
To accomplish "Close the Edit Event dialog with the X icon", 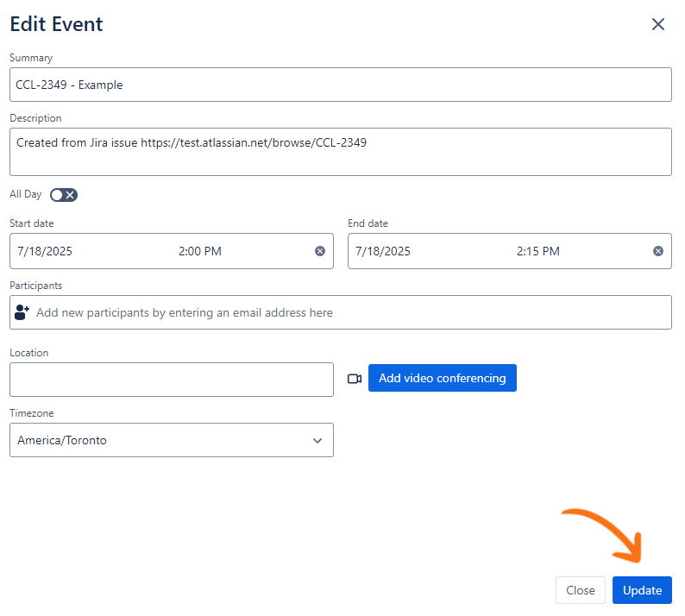I will point(658,24).
